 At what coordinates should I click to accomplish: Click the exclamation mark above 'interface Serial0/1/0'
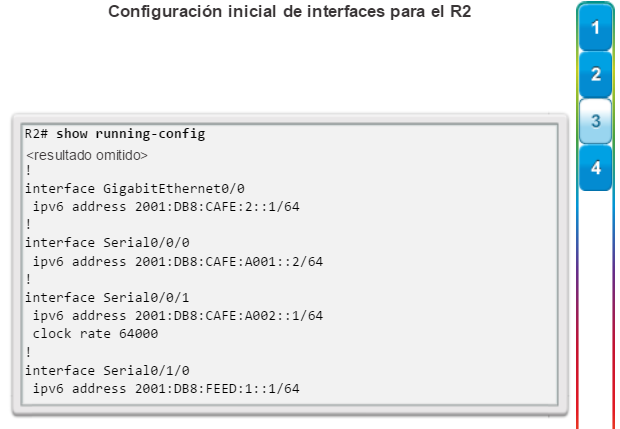(x=28, y=352)
